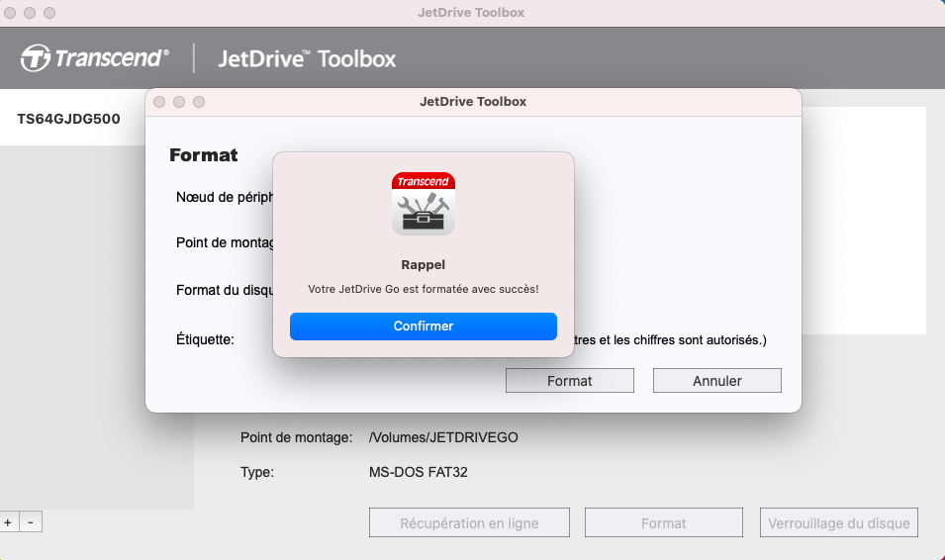Confirm the format success alert
This screenshot has height=560, width=945.
pyautogui.click(x=424, y=327)
